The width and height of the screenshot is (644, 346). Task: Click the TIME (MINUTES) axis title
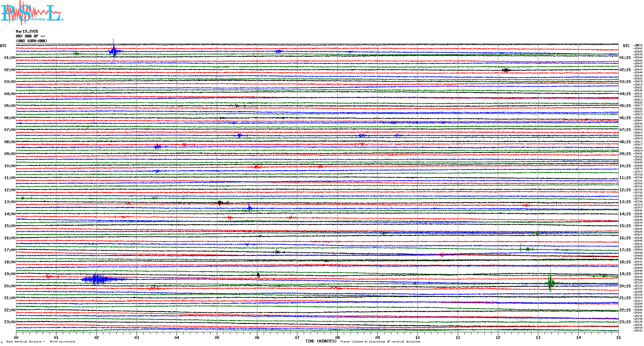click(321, 341)
